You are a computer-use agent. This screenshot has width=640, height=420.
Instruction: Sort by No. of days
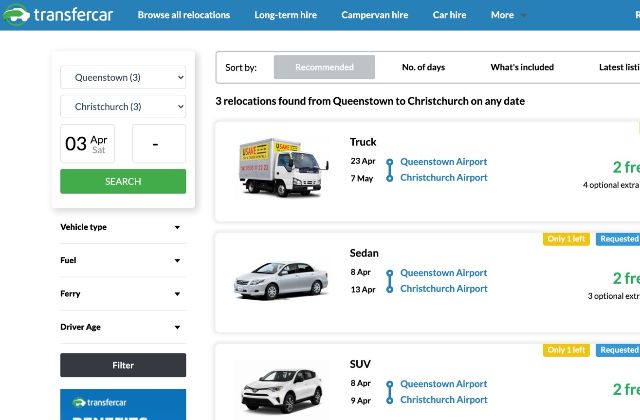click(423, 67)
